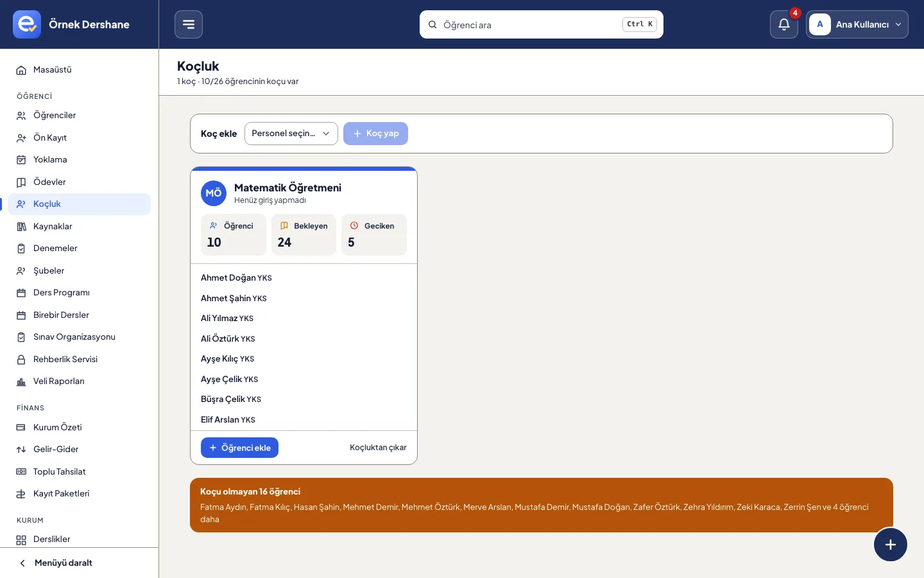The height and width of the screenshot is (578, 924).
Task: Click the Bekleyen 24 stat card
Action: click(304, 234)
